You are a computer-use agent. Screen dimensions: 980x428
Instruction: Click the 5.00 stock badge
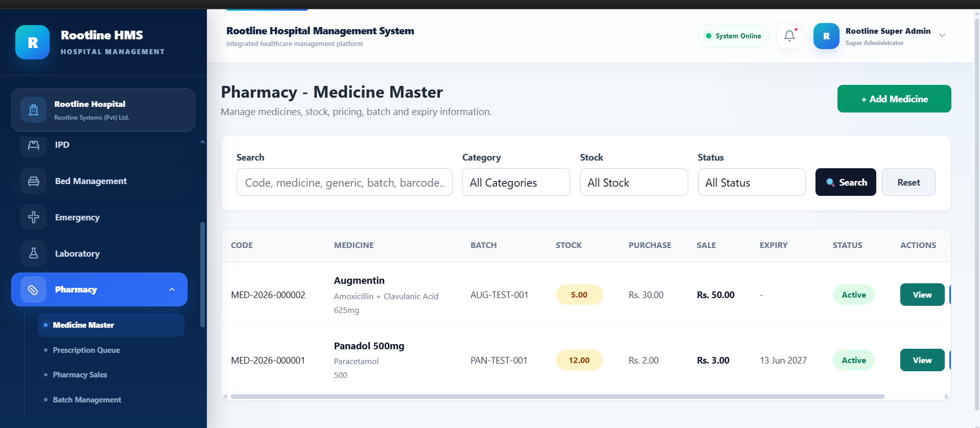(x=579, y=295)
